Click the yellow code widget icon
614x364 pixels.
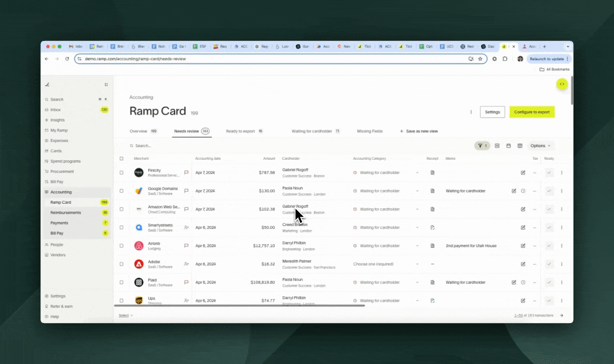coord(562,84)
